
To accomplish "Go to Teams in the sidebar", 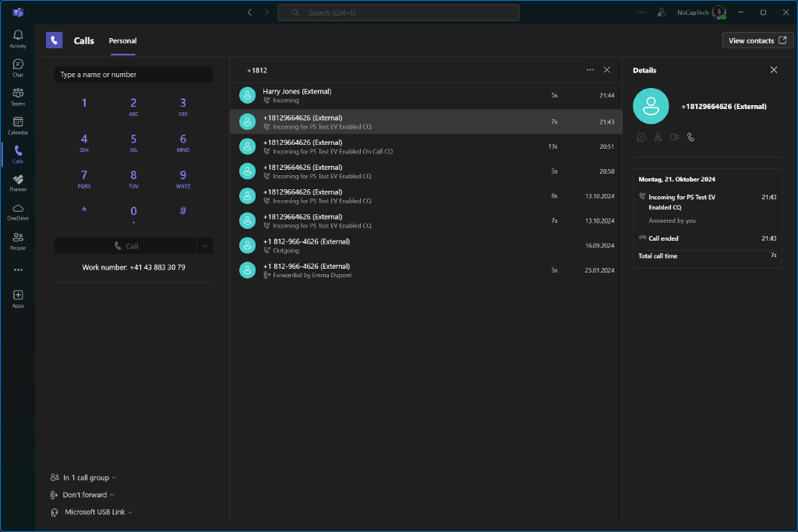I will tap(18, 97).
